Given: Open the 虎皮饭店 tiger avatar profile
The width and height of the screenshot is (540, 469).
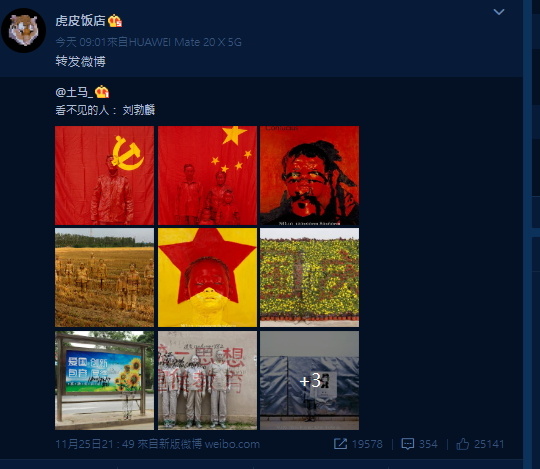Looking at the screenshot, I should click(23, 30).
